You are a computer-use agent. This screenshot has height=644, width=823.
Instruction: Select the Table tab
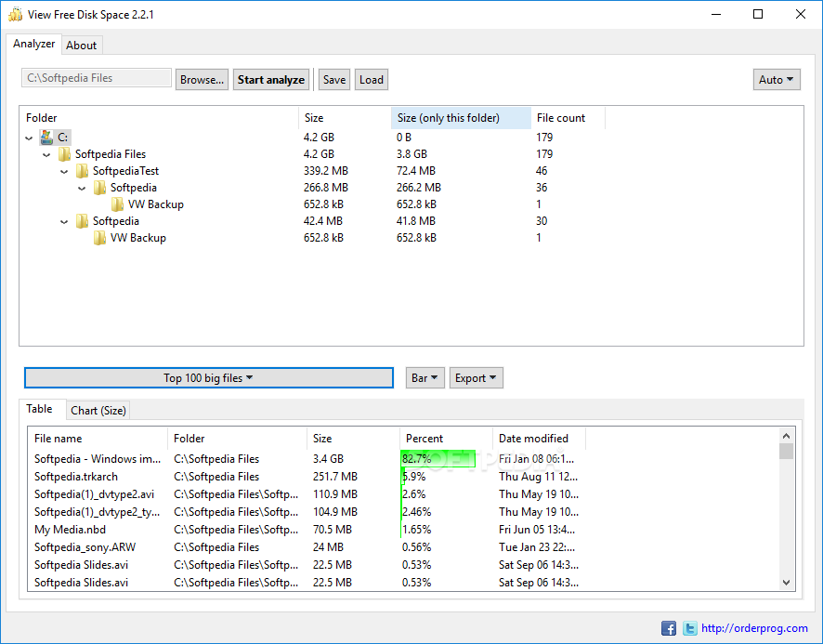tap(39, 409)
